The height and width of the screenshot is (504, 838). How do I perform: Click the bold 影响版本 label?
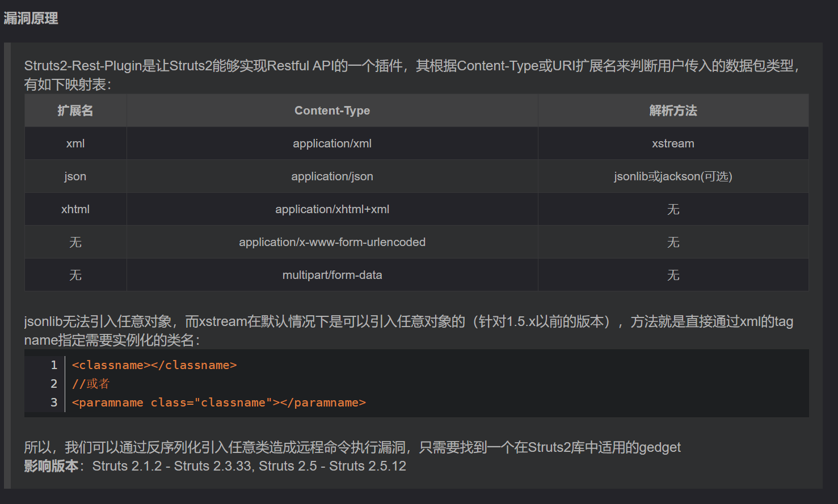pos(51,466)
